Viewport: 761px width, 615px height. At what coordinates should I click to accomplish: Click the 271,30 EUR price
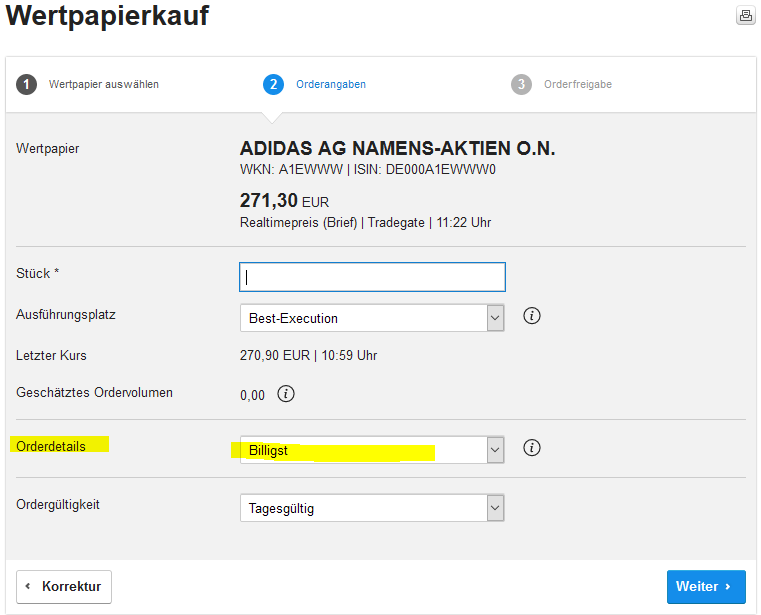click(x=284, y=200)
